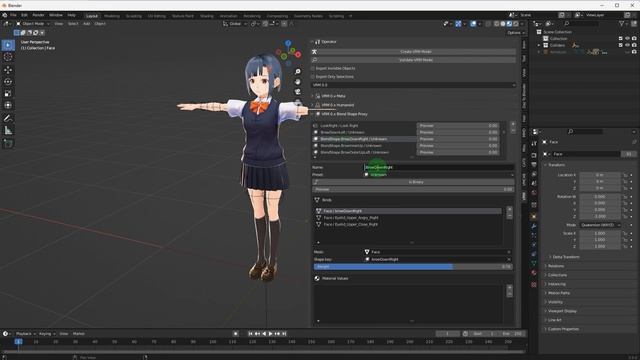The image size is (640, 360).
Task: Toggle Export Only Selections checkbox
Action: (x=313, y=77)
